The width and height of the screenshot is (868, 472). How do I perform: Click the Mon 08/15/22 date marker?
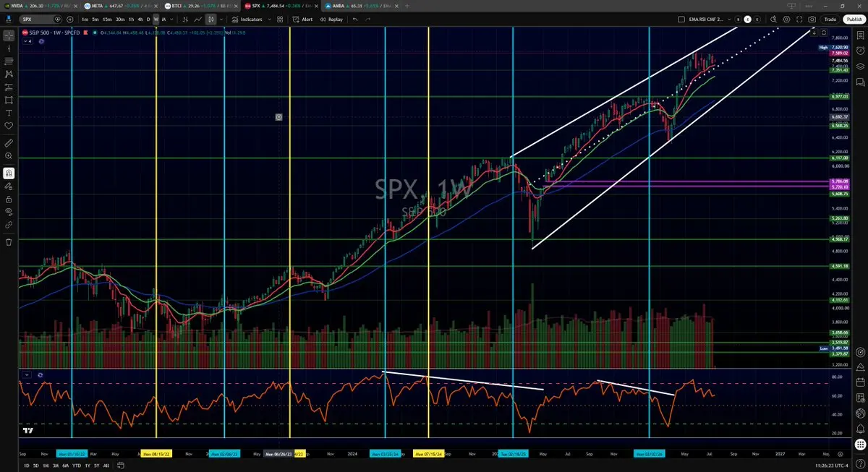(156, 454)
